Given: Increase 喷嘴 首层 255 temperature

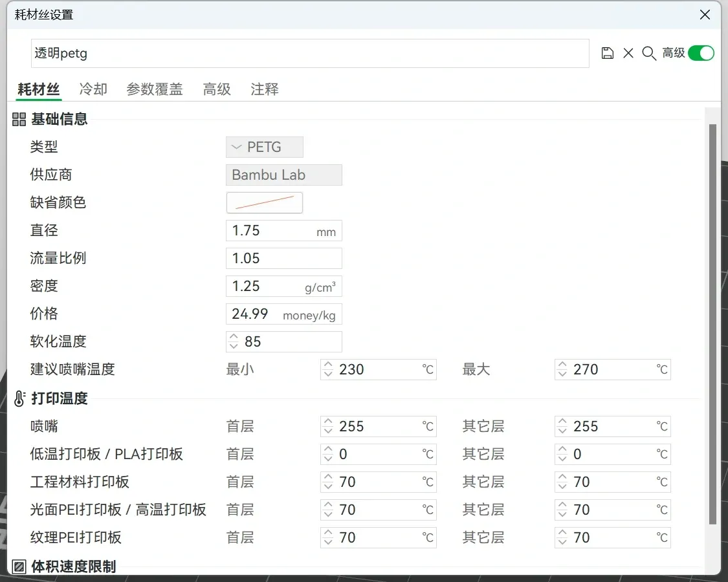Looking at the screenshot, I should point(328,422).
